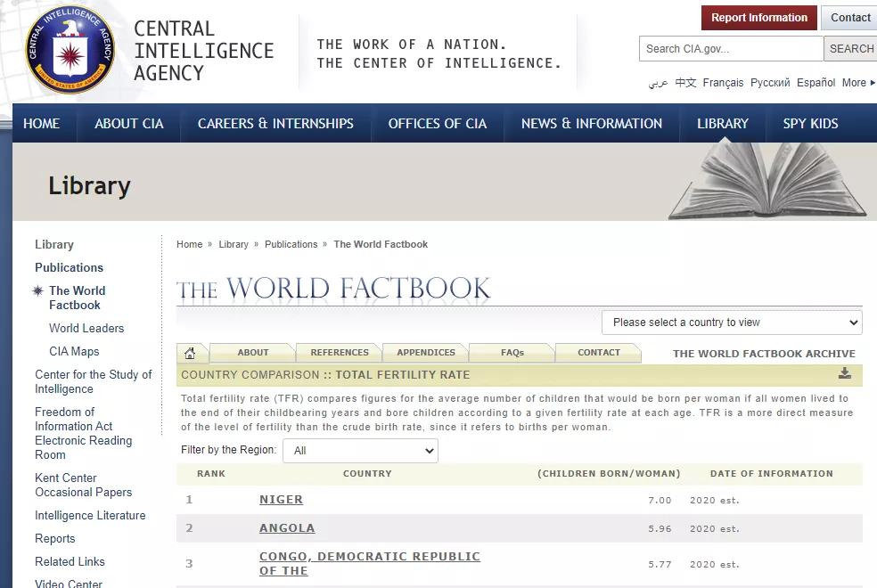
Task: Switch site language to Русский
Action: [770, 83]
